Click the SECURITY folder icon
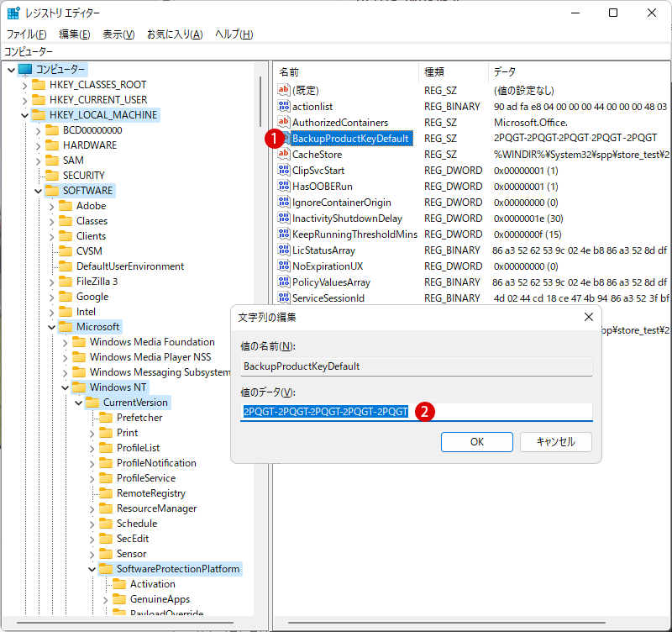672x632 pixels. click(52, 175)
